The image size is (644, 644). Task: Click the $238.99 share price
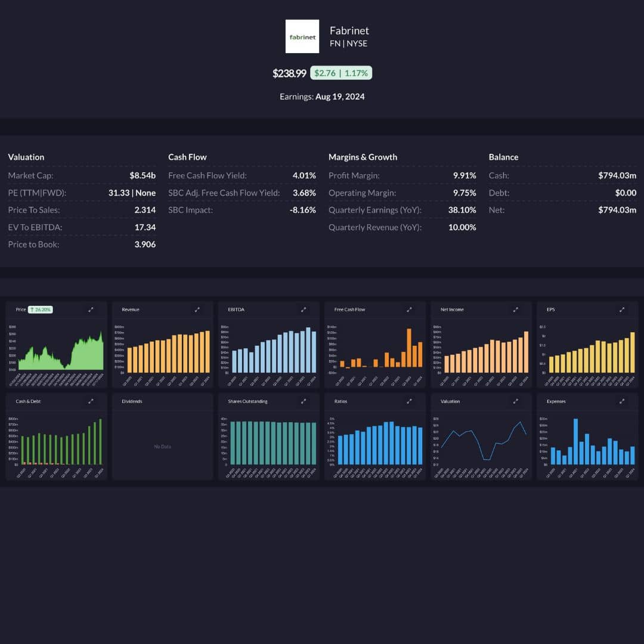click(290, 73)
